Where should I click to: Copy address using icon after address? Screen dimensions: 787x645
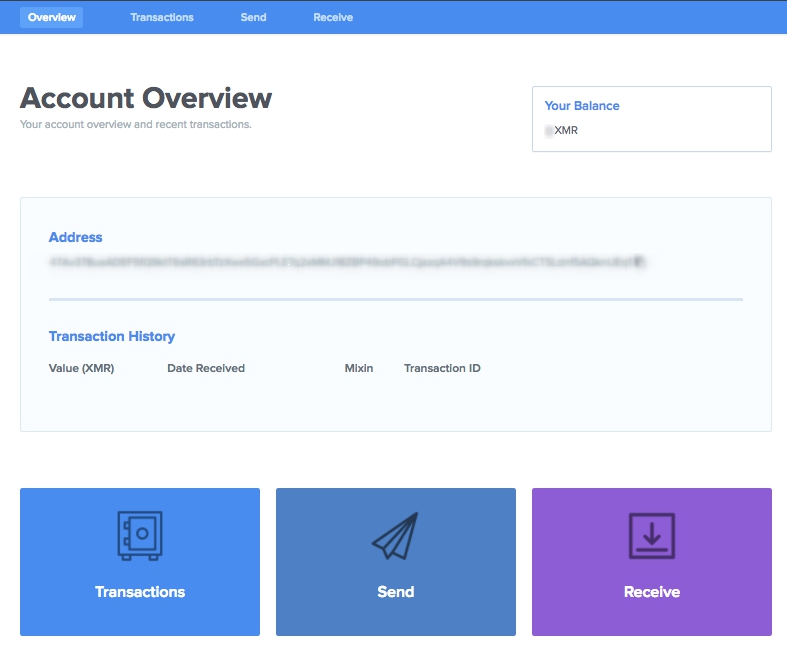(x=639, y=263)
